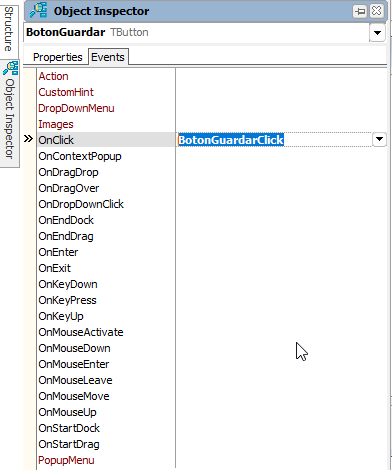Open the OnClick handler dropdown arrow

tap(379, 139)
